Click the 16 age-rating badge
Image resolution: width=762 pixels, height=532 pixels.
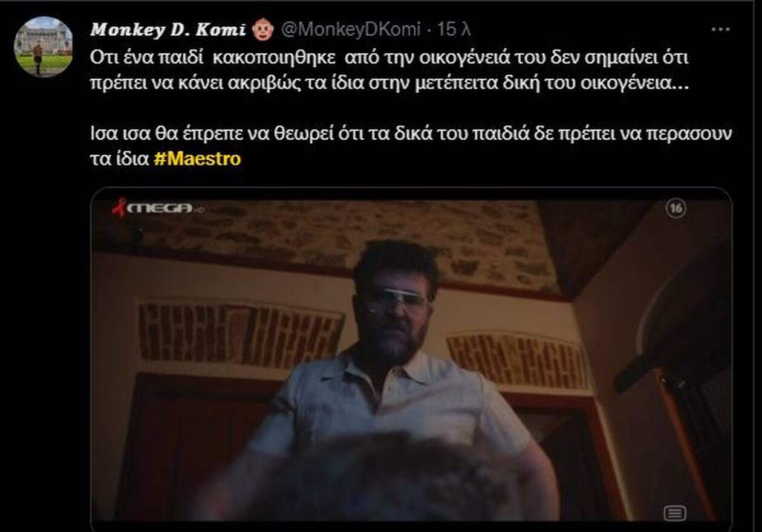[x=676, y=209]
